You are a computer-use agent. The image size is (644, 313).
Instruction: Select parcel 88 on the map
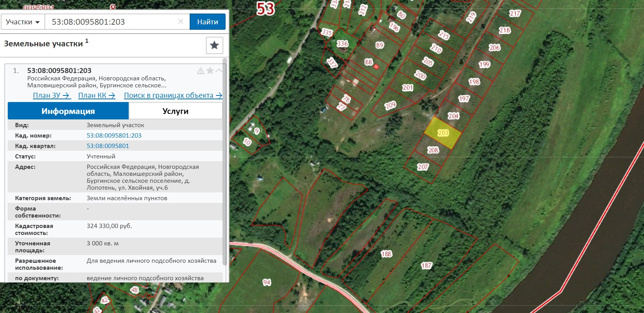369,62
